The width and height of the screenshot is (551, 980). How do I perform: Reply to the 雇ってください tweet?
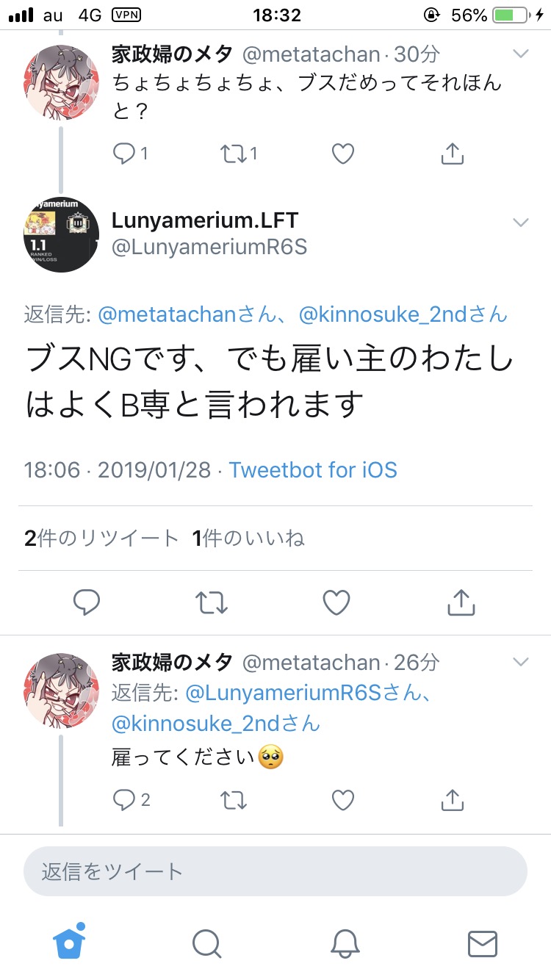pyautogui.click(x=125, y=799)
